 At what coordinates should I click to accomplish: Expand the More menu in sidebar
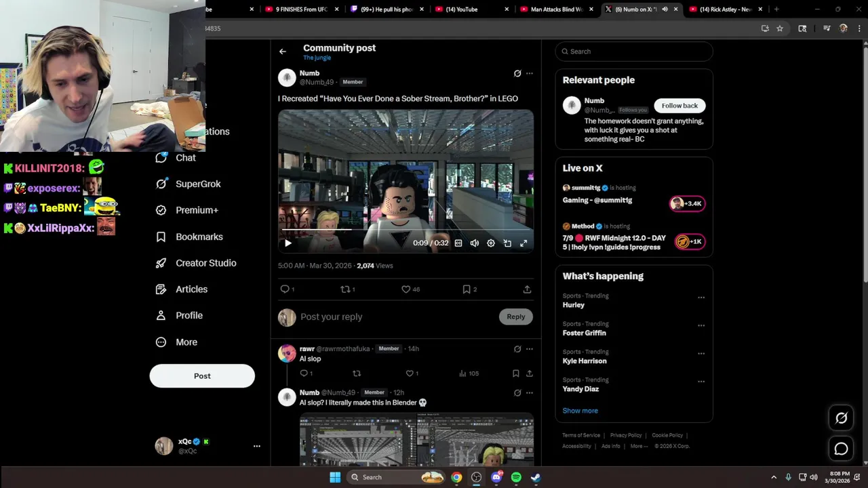[x=176, y=342]
